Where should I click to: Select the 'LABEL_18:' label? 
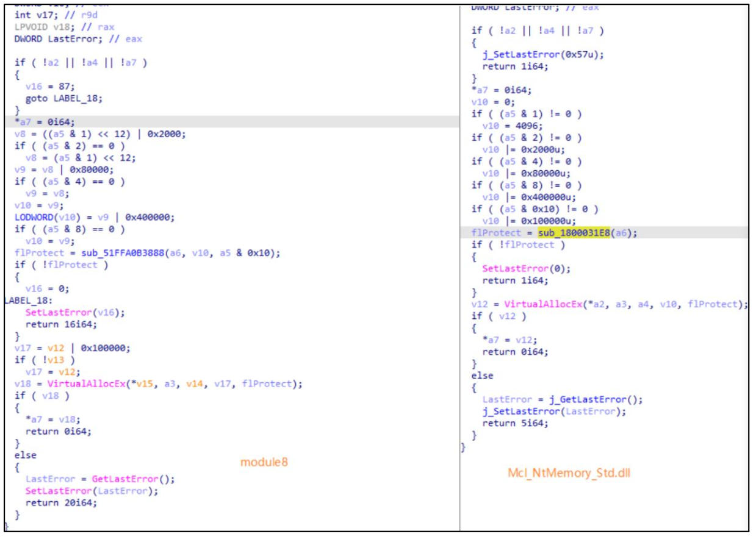27,300
